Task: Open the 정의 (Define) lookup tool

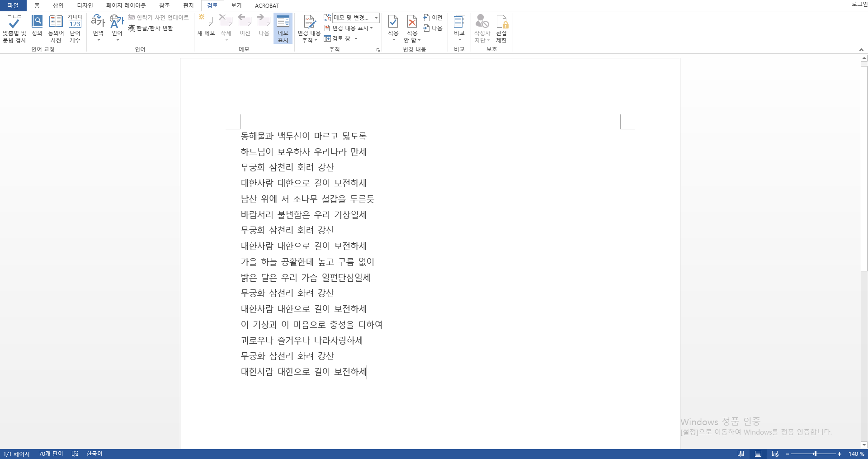Action: (x=37, y=26)
